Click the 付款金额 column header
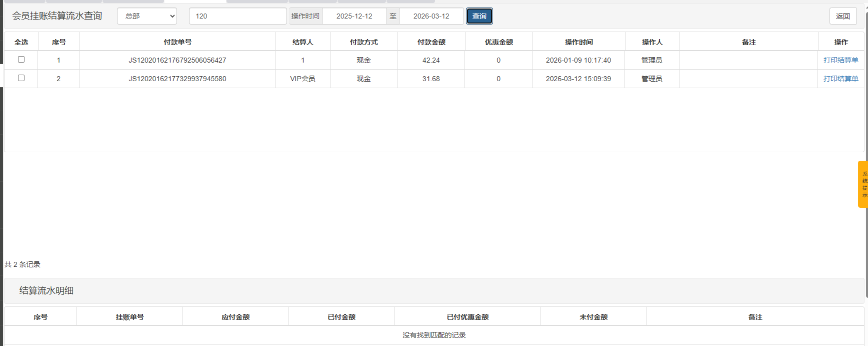The image size is (868, 346). point(431,42)
